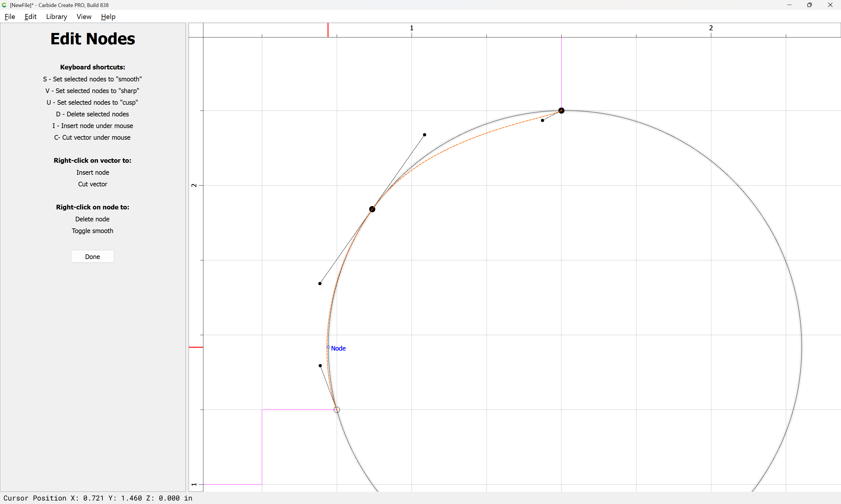Click the Done button
This screenshot has width=841, height=504.
pyautogui.click(x=93, y=256)
